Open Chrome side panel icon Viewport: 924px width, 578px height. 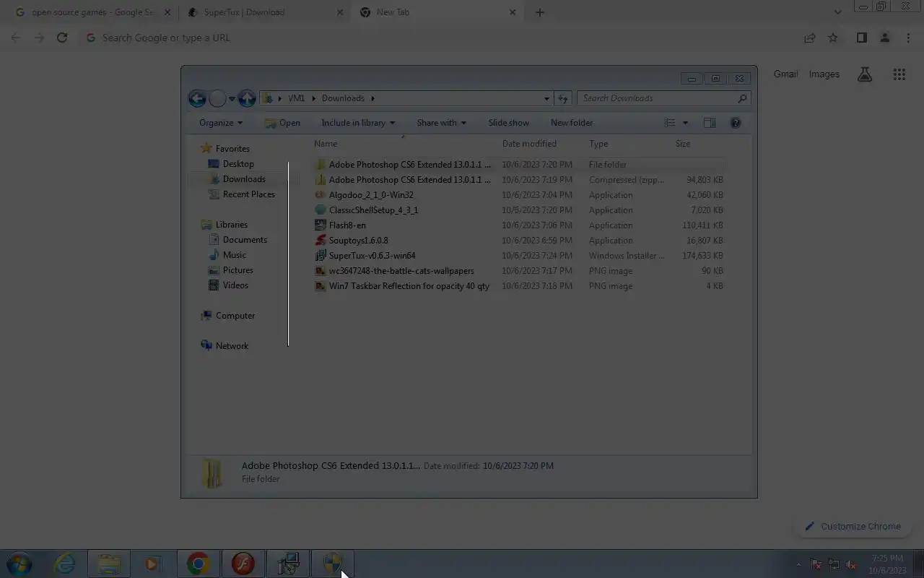coord(861,38)
